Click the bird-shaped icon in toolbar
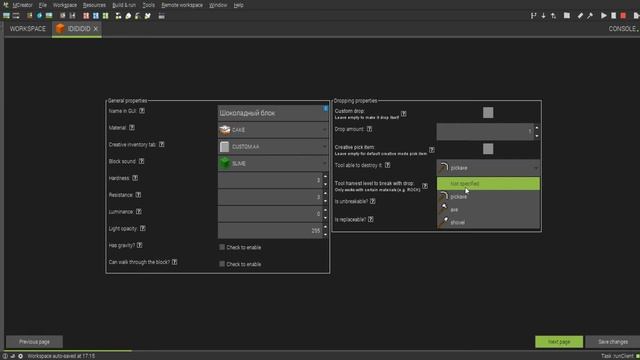Viewport: 640px width, 360px height. [x=148, y=16]
